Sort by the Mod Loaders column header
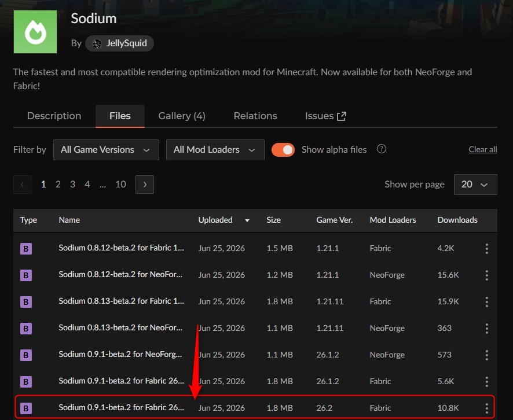This screenshot has height=420, width=513. click(x=393, y=220)
